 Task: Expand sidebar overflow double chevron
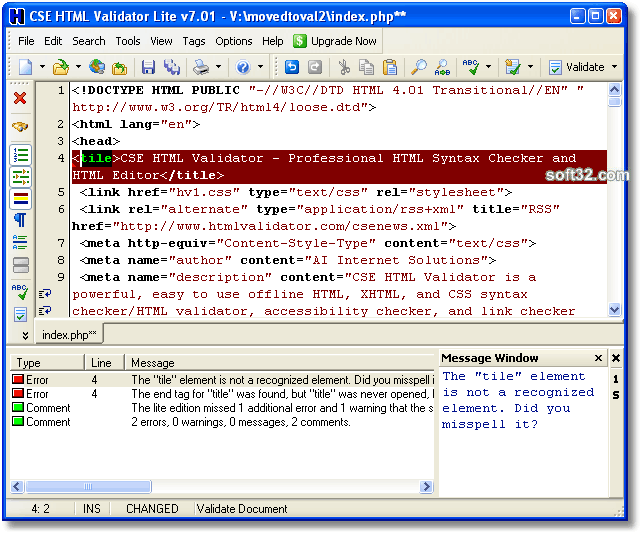(x=25, y=336)
